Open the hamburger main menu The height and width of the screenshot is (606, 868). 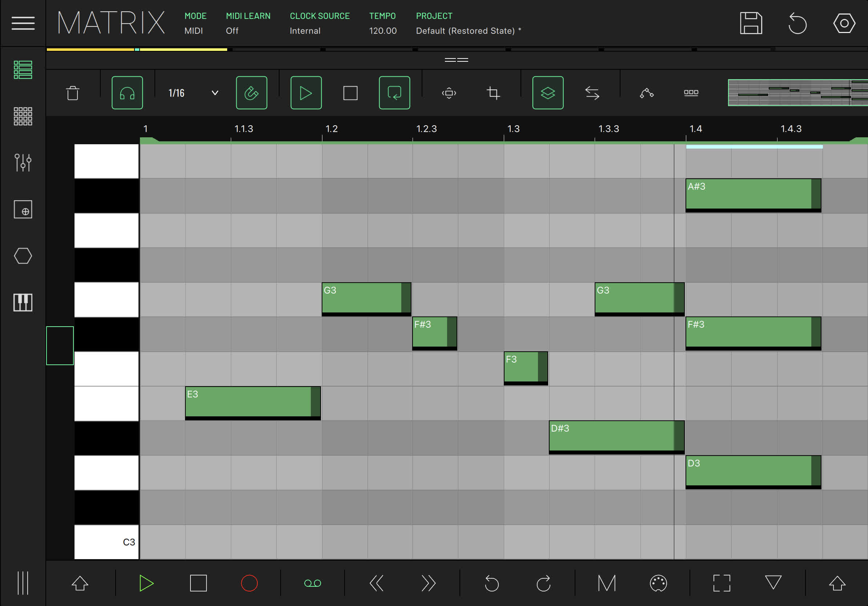coord(23,23)
